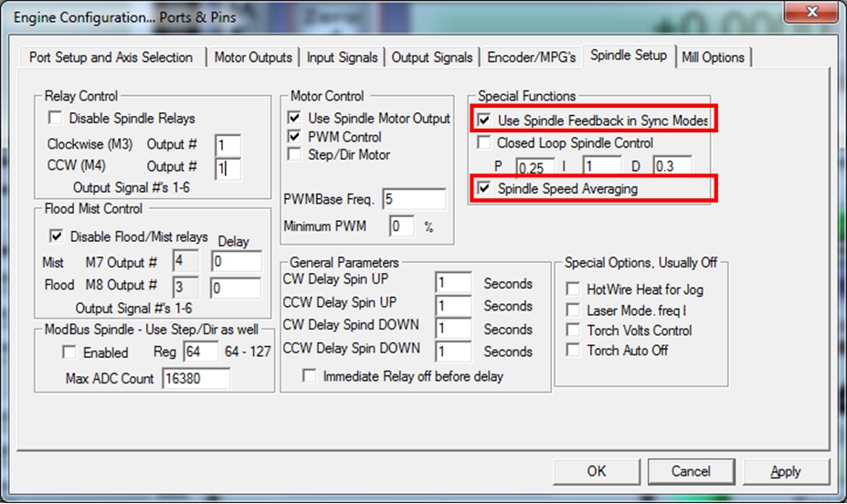Click the PWMBase Freq. input field
The width and height of the screenshot is (847, 504).
point(413,199)
